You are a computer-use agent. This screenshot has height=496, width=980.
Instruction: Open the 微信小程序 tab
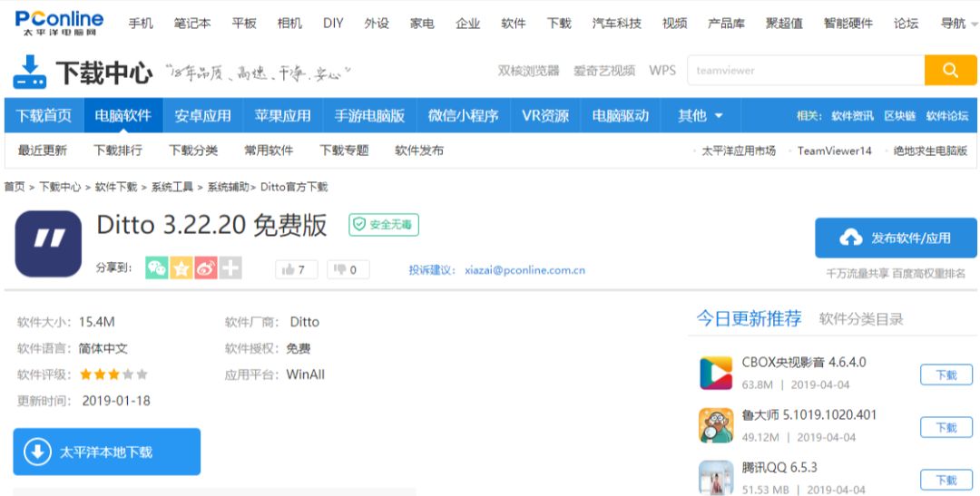coord(463,115)
